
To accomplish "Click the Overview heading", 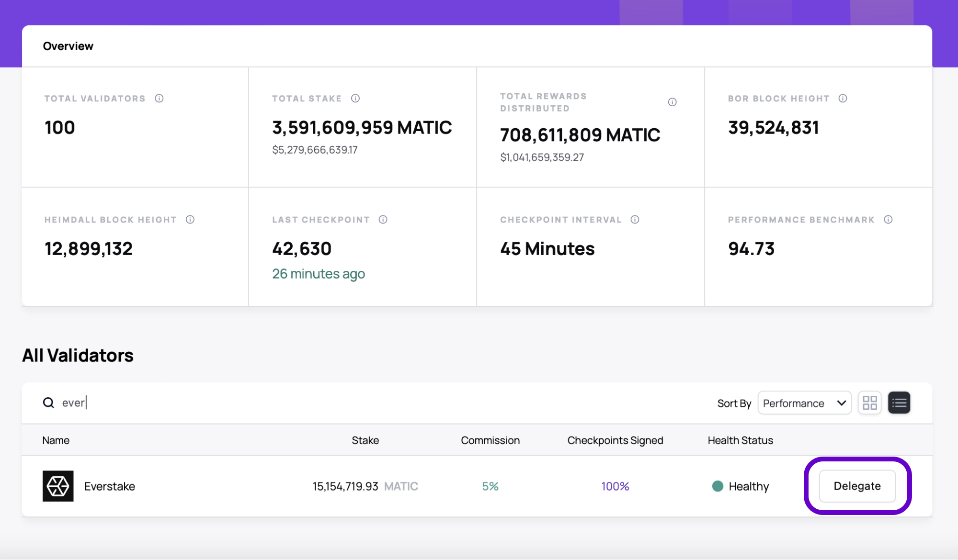I will pos(68,46).
